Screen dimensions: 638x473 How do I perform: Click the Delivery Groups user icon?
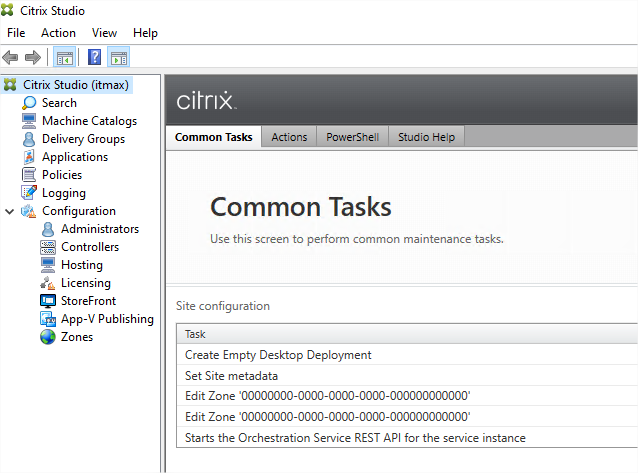pos(29,139)
